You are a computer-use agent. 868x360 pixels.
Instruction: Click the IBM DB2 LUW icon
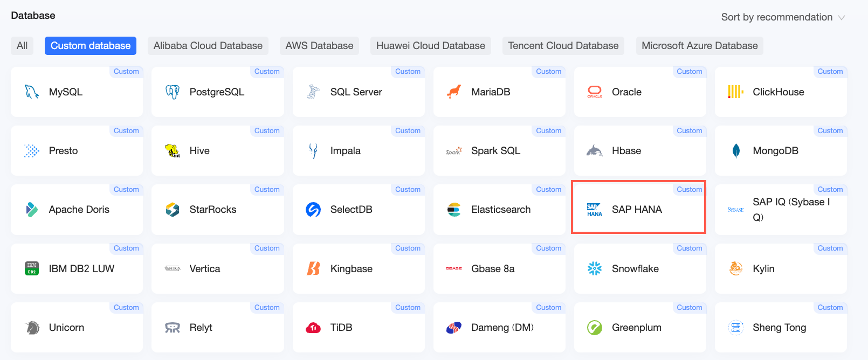32,268
